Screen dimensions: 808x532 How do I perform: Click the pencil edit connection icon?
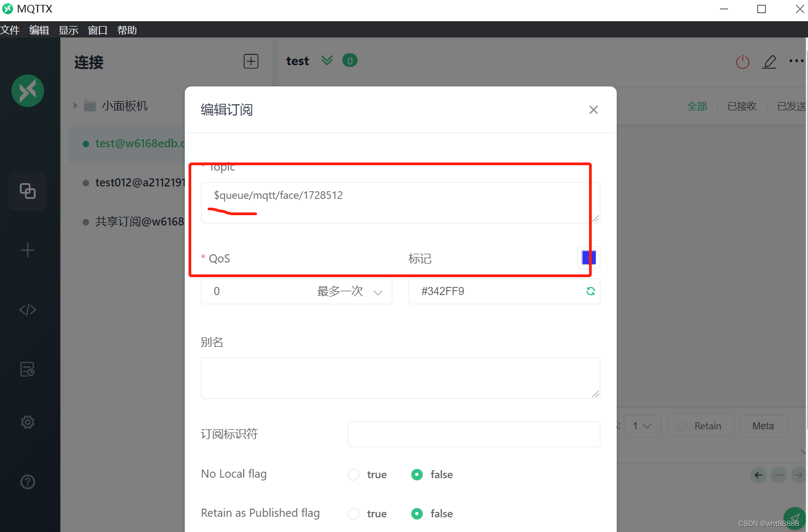click(769, 62)
